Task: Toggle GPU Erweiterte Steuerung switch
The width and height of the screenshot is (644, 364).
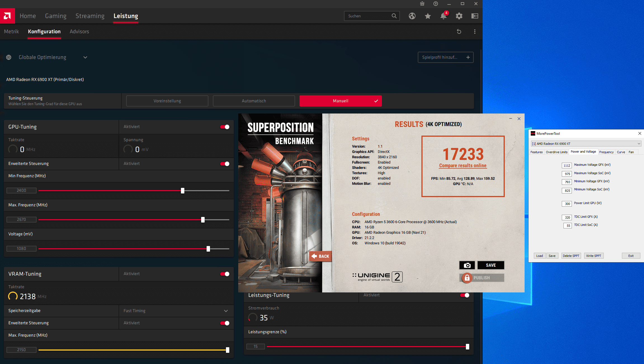Action: pos(225,164)
